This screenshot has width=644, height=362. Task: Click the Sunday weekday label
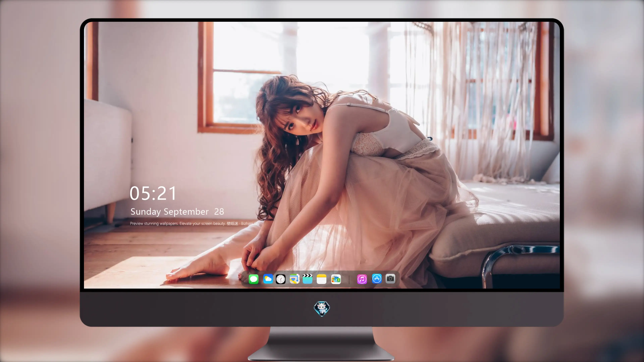146,212
